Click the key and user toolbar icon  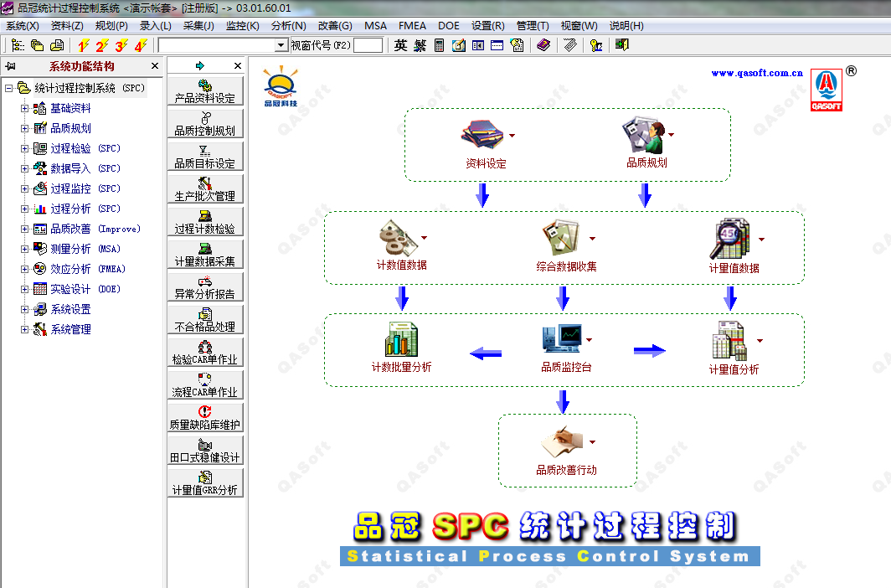[x=596, y=45]
